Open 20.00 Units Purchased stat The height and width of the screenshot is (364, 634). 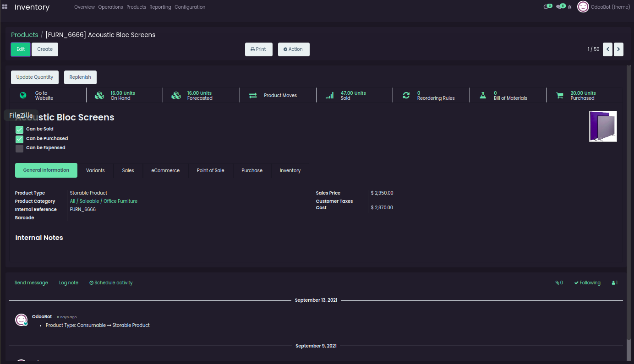coord(585,95)
